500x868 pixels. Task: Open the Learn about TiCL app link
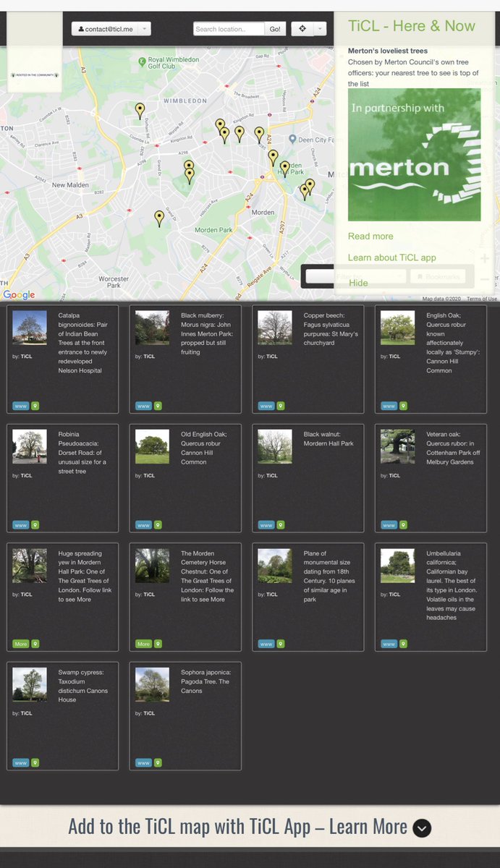(x=391, y=258)
